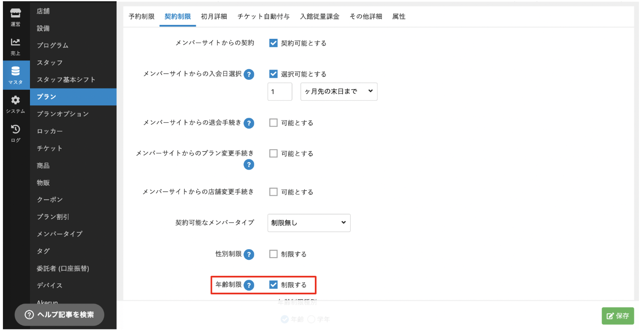Enable 性別制限 制限する checkbox
The image size is (644, 334).
[x=273, y=254]
